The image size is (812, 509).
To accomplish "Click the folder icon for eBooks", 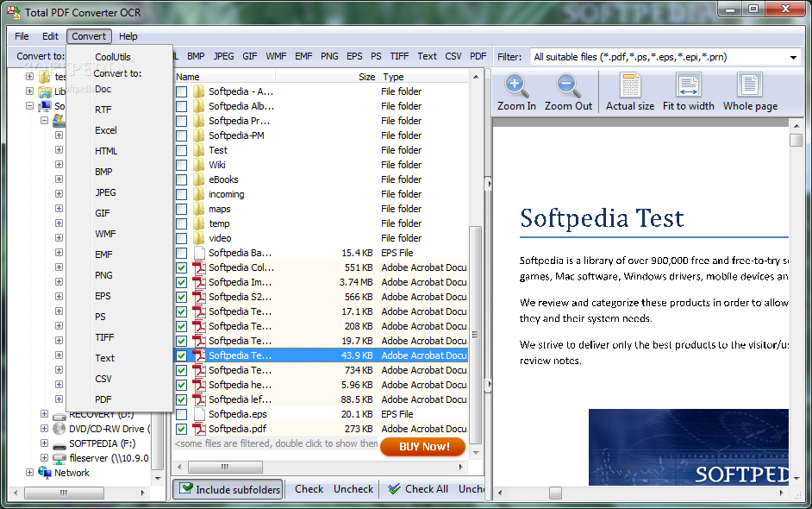I will [199, 179].
